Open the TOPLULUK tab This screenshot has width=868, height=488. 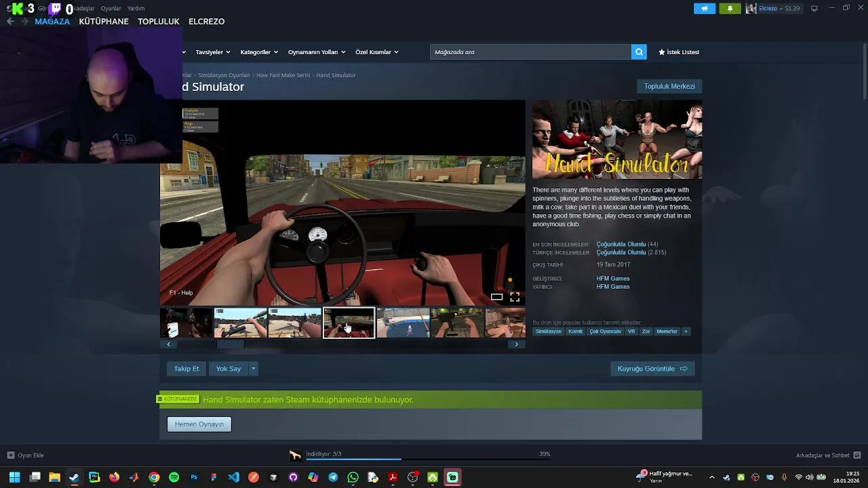158,21
